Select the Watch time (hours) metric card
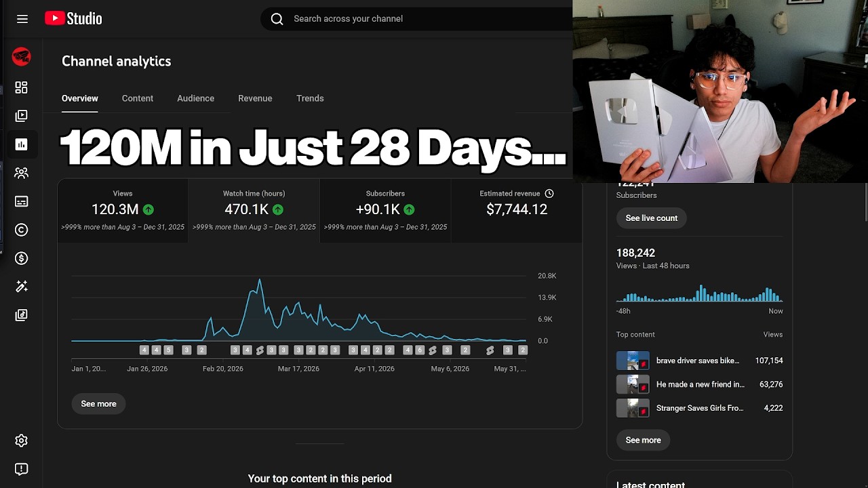 click(x=254, y=211)
